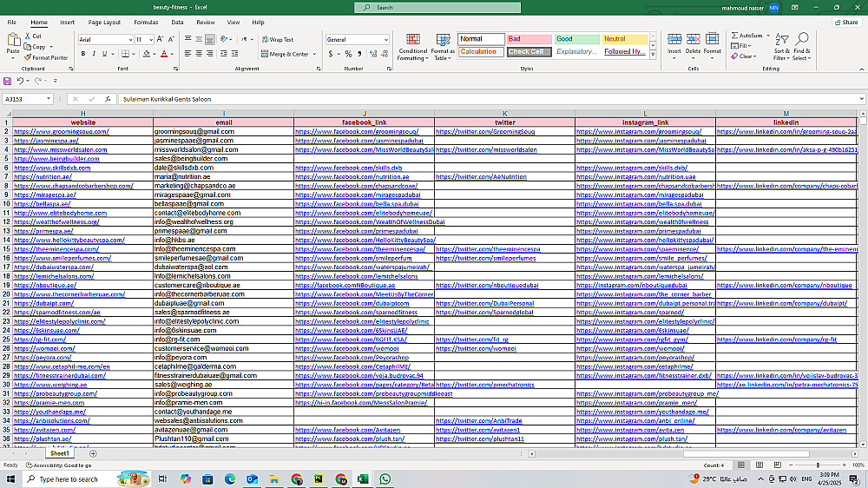Toggle Italic formatting
Screen dimensions: 868x488
click(94, 54)
